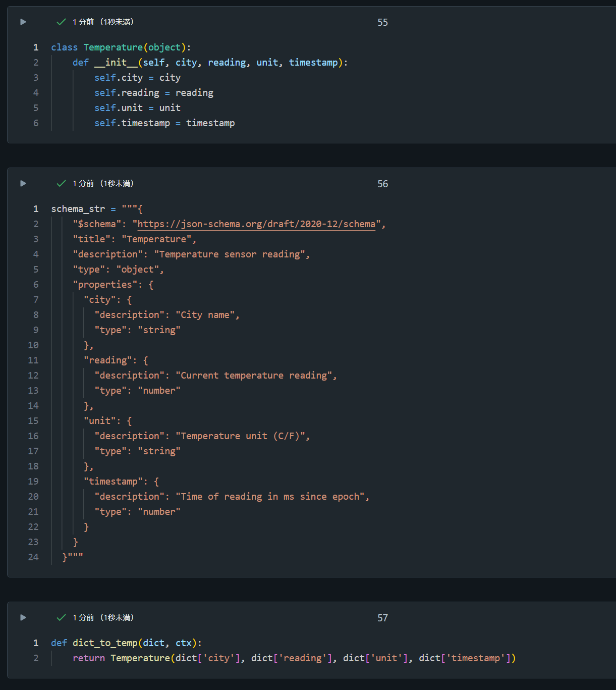Click the 'schema_str = """{' line
This screenshot has width=616, height=690.
click(97, 209)
